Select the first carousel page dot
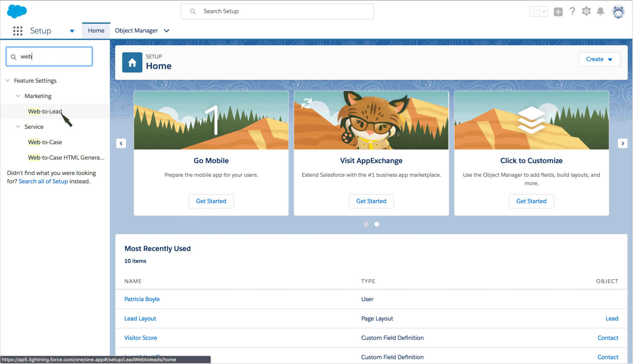Image resolution: width=633 pixels, height=364 pixels. pos(366,224)
